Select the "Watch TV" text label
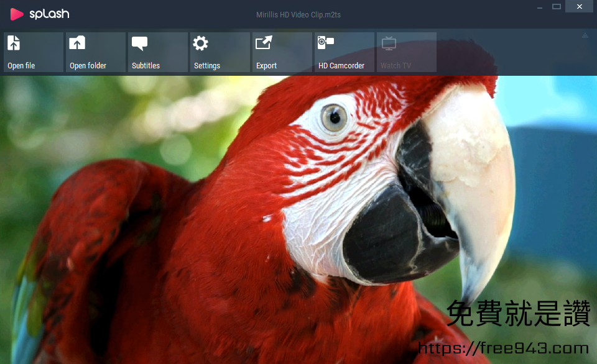 tap(396, 66)
